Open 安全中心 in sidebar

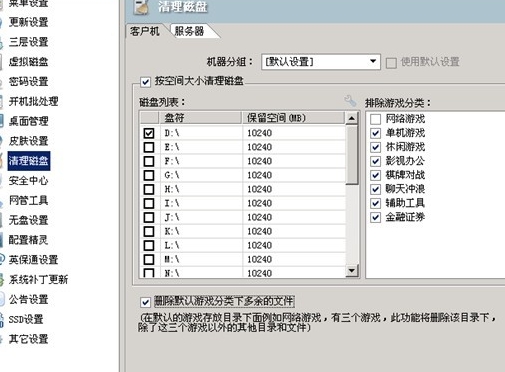[28, 180]
